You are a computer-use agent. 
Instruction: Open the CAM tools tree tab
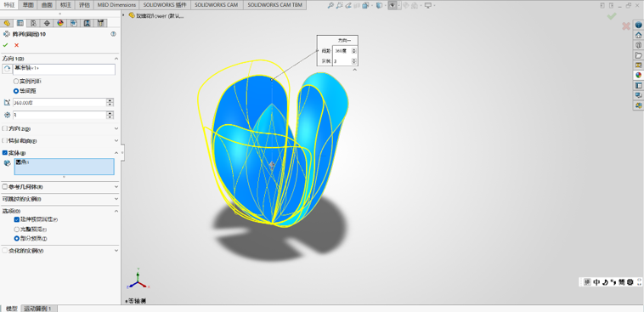pos(100,23)
